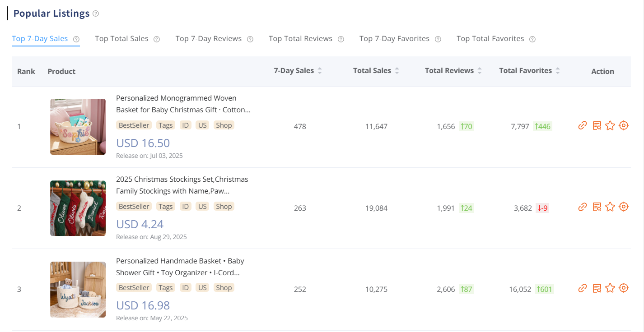Open the Tags badge for the Christmas Stockings Set
Viewport: 644px width, 332px height.
pyautogui.click(x=165, y=206)
